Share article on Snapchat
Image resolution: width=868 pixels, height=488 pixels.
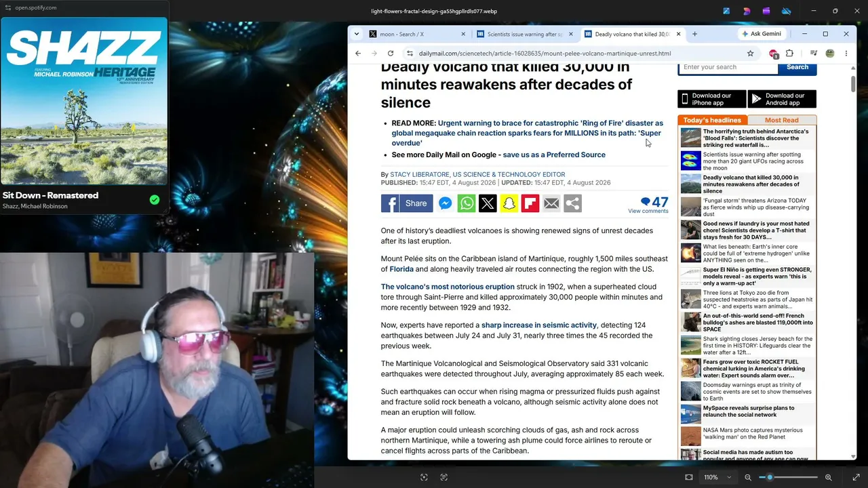(509, 203)
